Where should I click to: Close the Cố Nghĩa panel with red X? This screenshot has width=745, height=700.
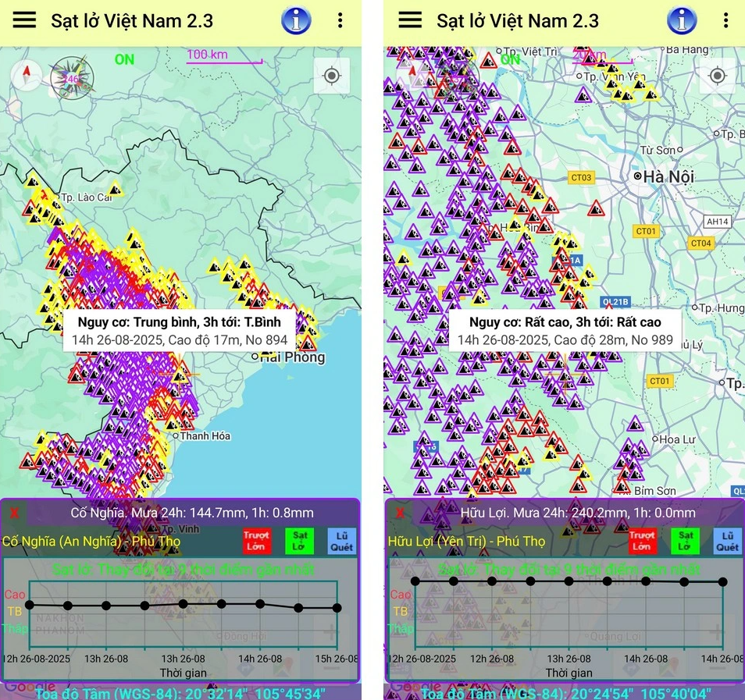[x=15, y=513]
